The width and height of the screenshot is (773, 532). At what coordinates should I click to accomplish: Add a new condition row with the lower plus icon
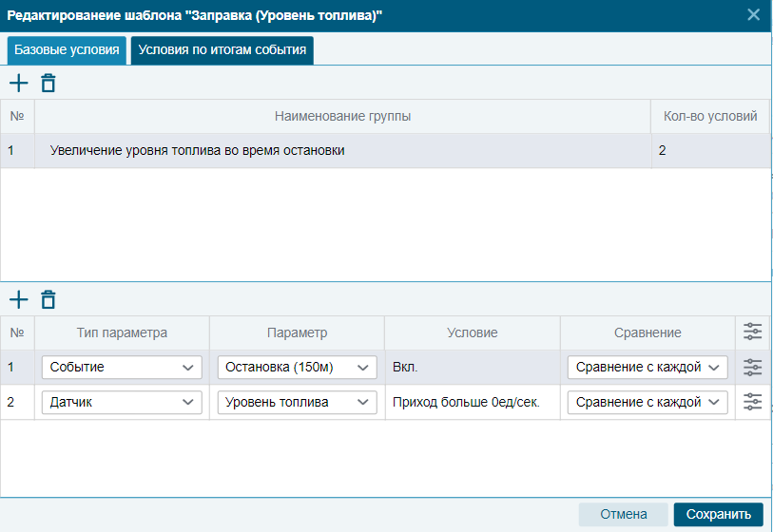click(x=19, y=299)
